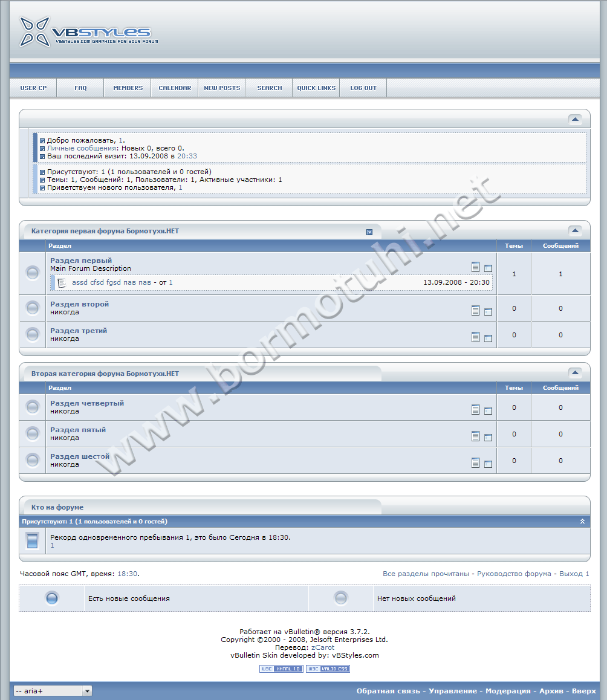Click 'Обратная связь' footer link
The height and width of the screenshot is (700, 607).
point(388,691)
